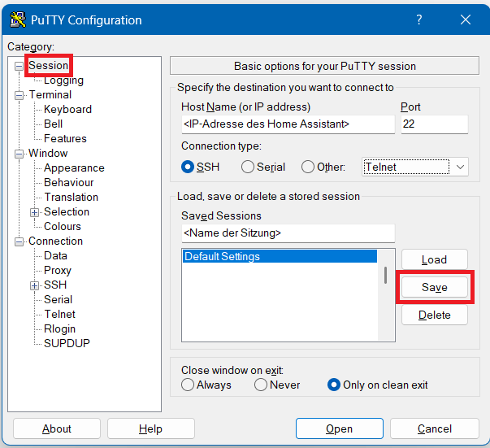
Task: Click the question mark help button in title bar
Action: point(418,20)
